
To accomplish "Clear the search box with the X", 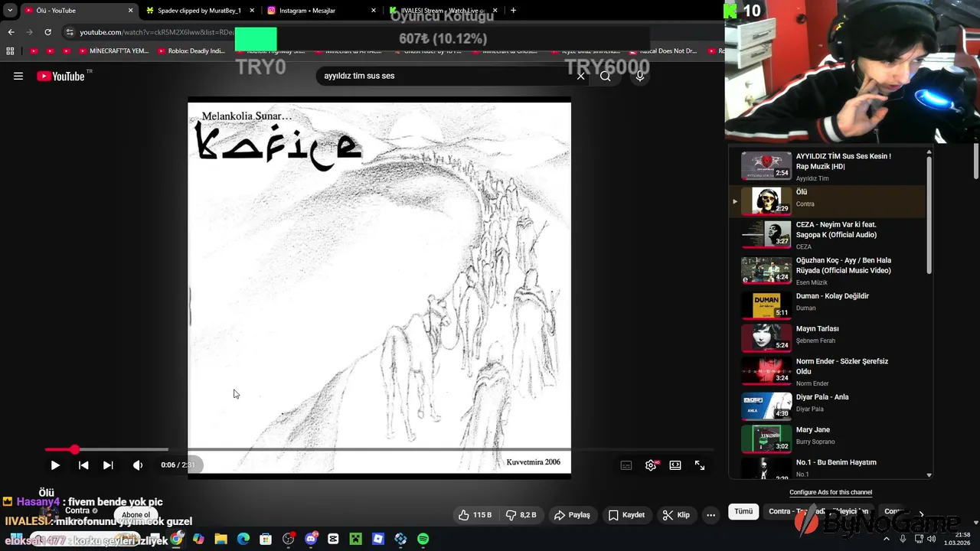I will pyautogui.click(x=580, y=76).
